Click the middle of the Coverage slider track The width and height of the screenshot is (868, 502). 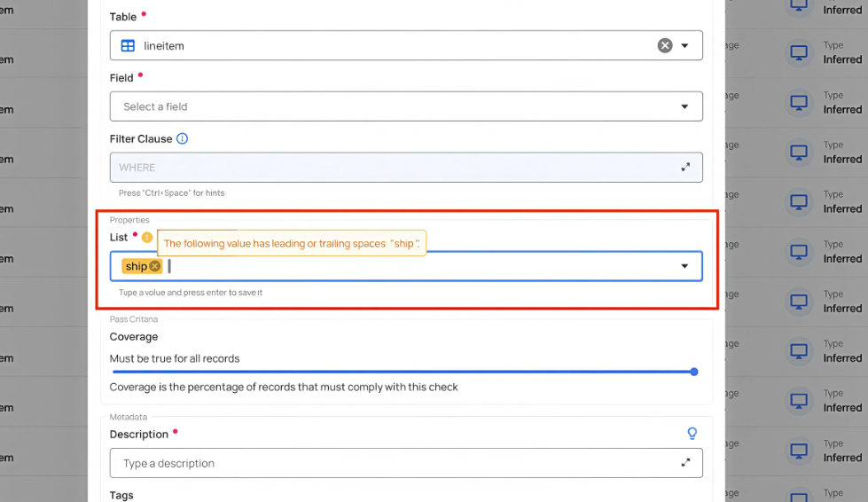click(x=403, y=372)
